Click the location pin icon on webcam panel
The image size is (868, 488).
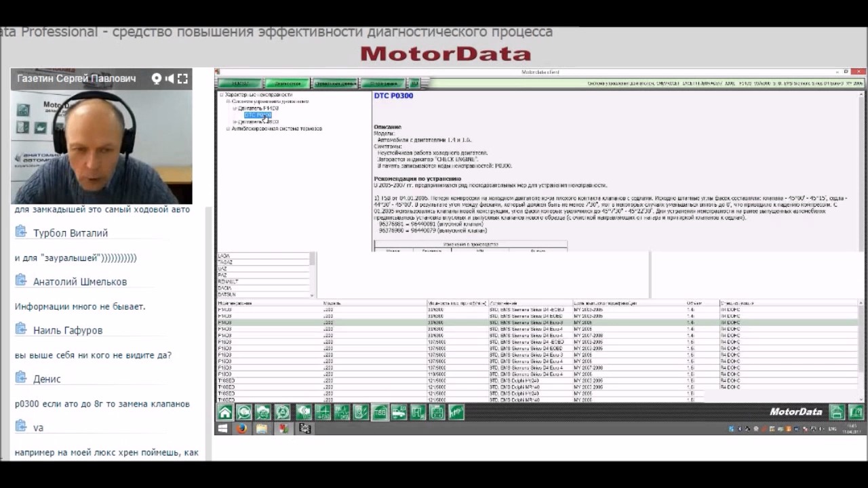tap(157, 79)
